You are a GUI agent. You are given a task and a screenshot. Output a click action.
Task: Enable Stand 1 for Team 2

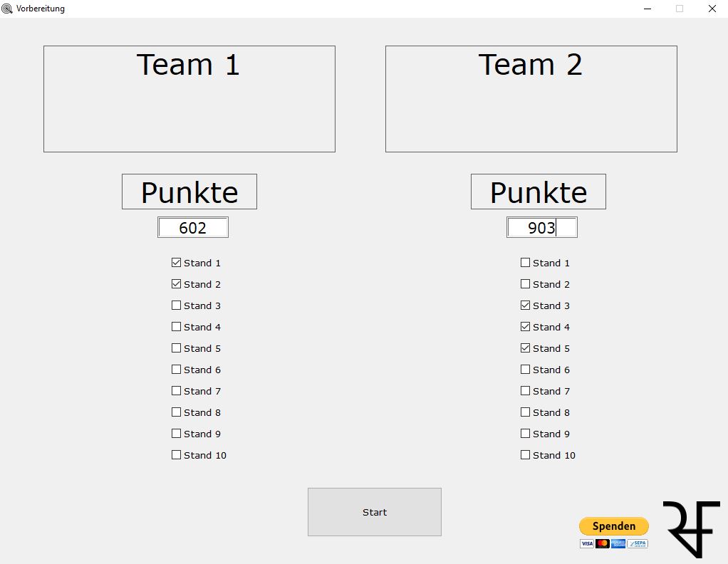(526, 263)
